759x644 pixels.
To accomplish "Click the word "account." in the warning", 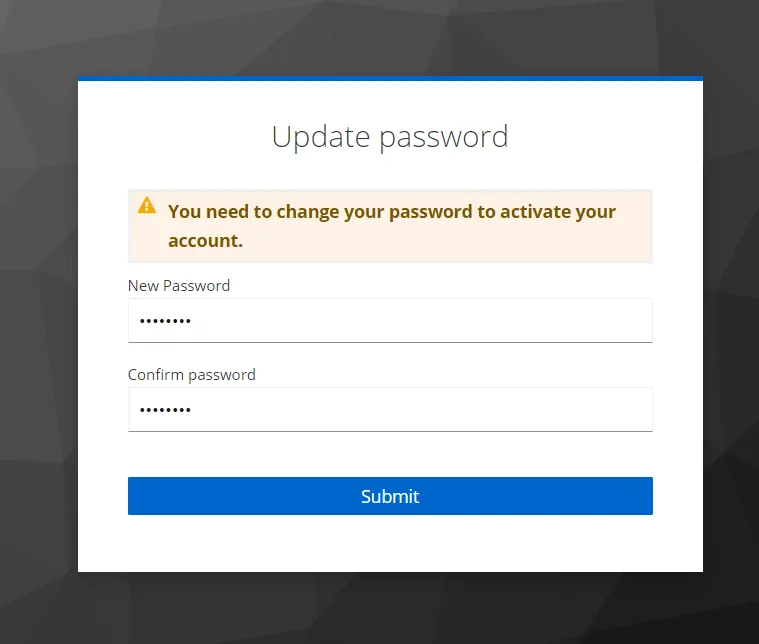I will pyautogui.click(x=205, y=241).
